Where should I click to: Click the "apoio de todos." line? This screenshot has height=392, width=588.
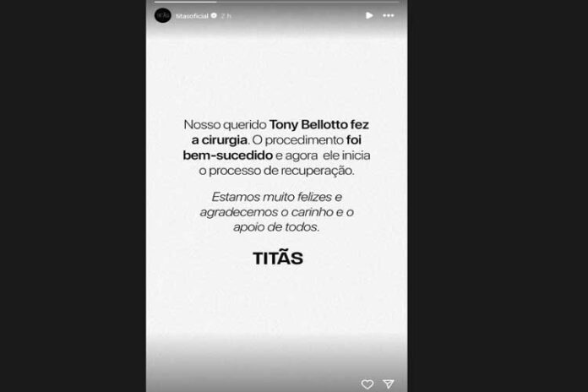click(x=276, y=227)
